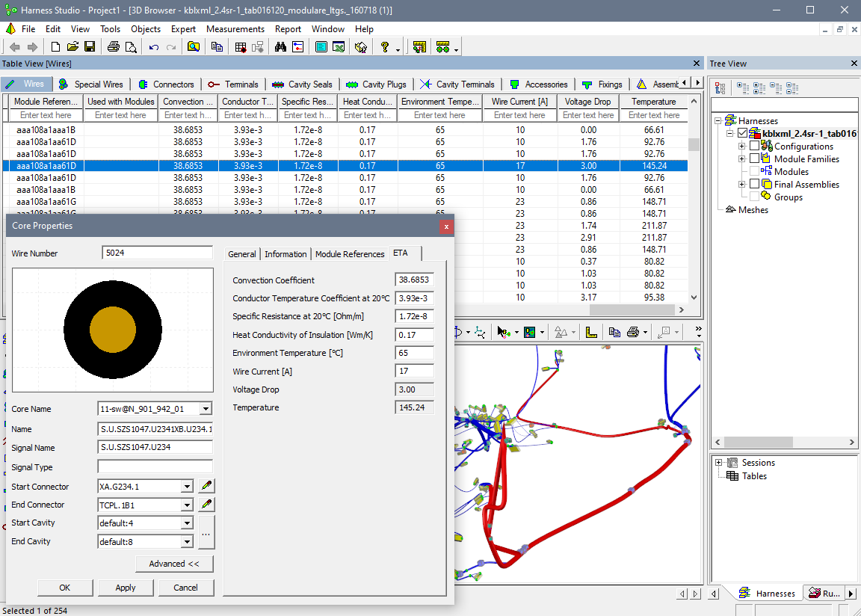
Task: Switch to the Module References tab
Action: [x=350, y=254]
